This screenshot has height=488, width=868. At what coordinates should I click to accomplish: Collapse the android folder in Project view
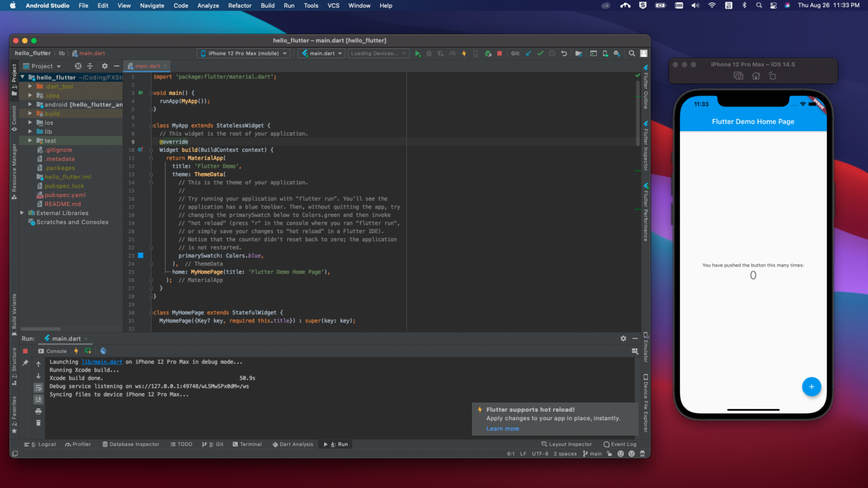31,104
